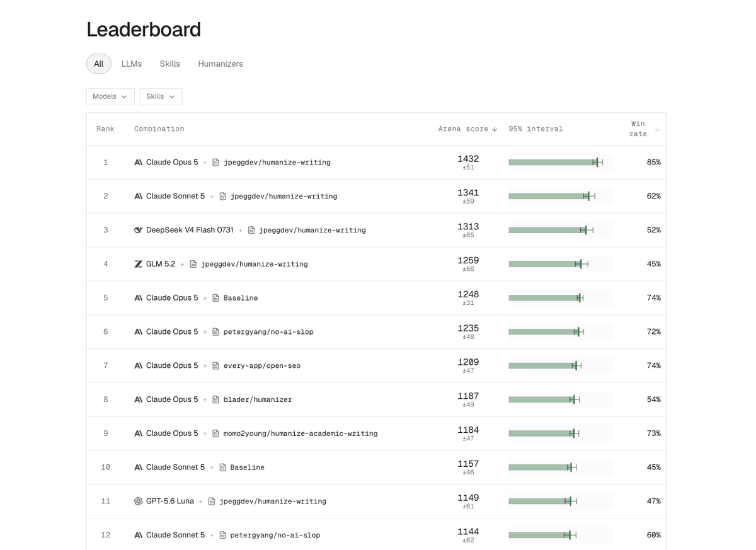Click the Rank column header
756x550 pixels.
point(105,129)
